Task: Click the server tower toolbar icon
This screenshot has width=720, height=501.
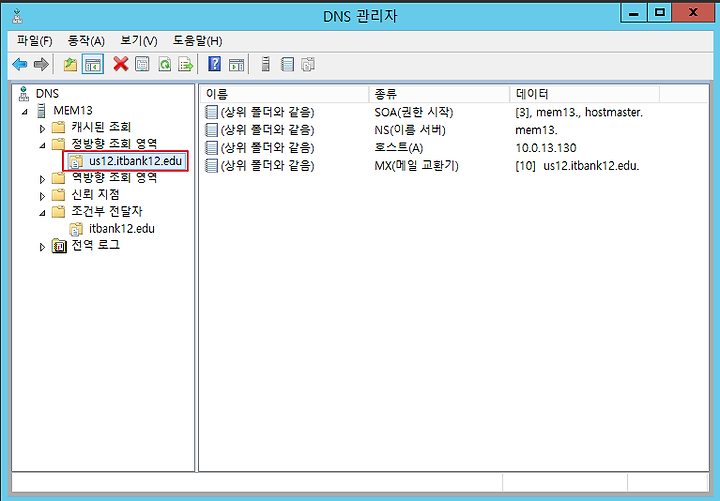Action: pyautogui.click(x=265, y=64)
